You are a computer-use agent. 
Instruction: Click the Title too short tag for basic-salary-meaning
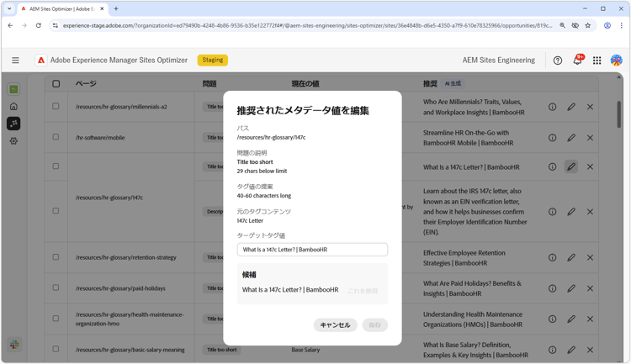222,350
